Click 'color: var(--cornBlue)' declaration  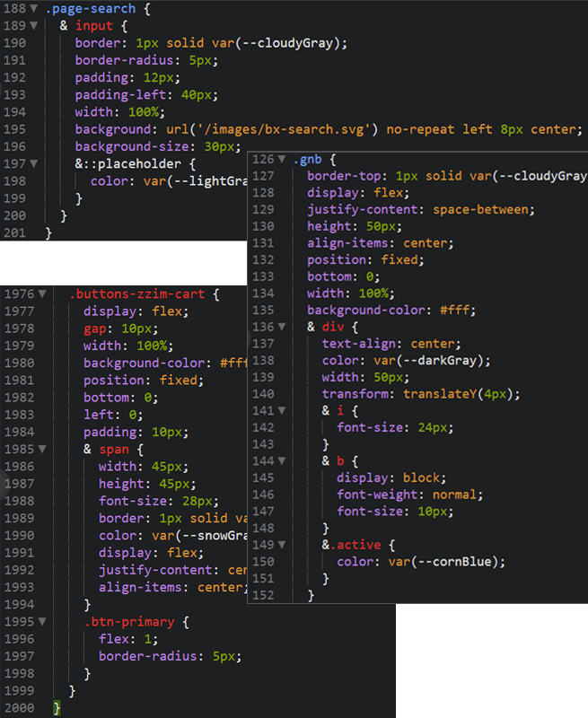tap(421, 562)
